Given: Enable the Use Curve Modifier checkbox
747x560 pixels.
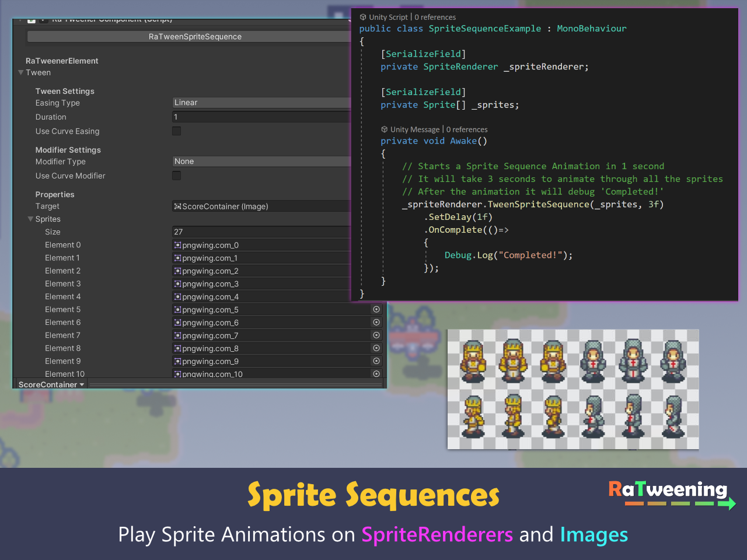Looking at the screenshot, I should [x=176, y=176].
